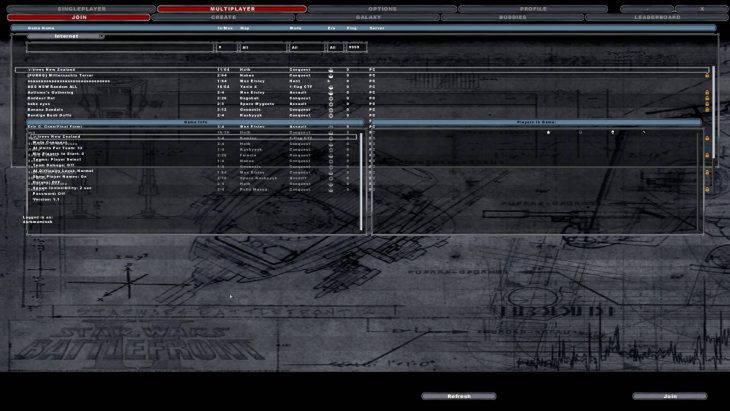Click era icon on the Dagobah row

331,98
